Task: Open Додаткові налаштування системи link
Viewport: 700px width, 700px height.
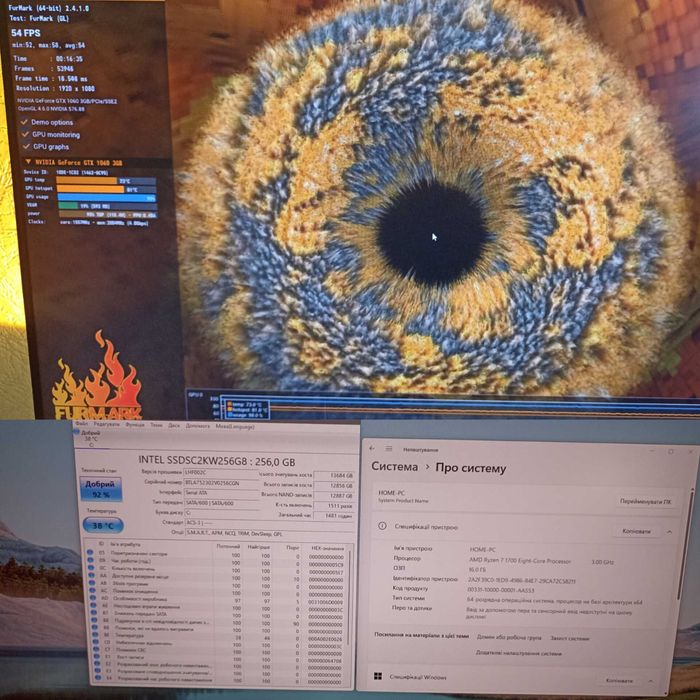Action: [x=519, y=653]
